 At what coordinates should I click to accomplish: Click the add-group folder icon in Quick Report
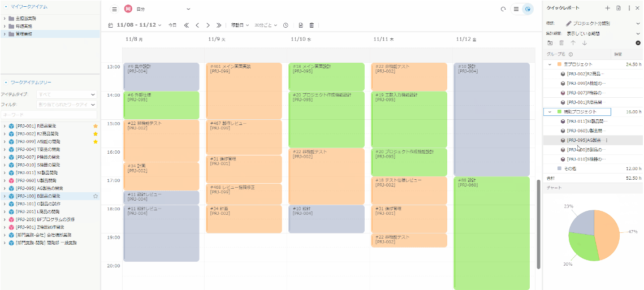pyautogui.click(x=550, y=43)
